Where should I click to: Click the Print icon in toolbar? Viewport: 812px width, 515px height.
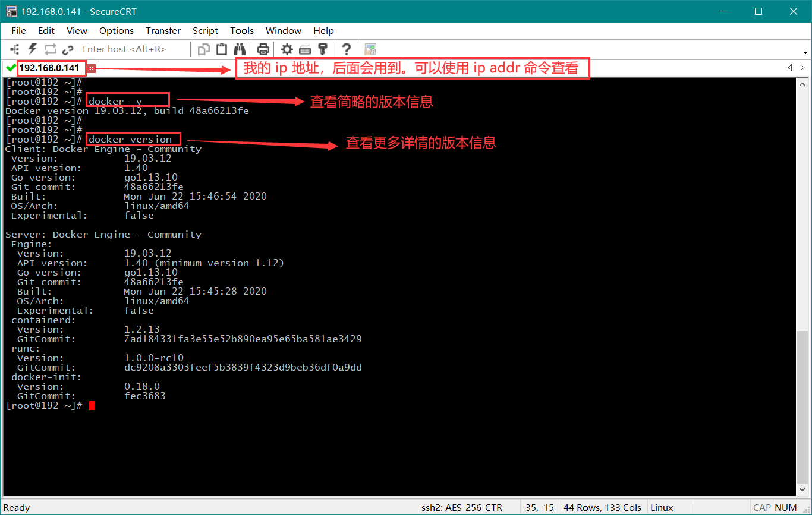[263, 49]
